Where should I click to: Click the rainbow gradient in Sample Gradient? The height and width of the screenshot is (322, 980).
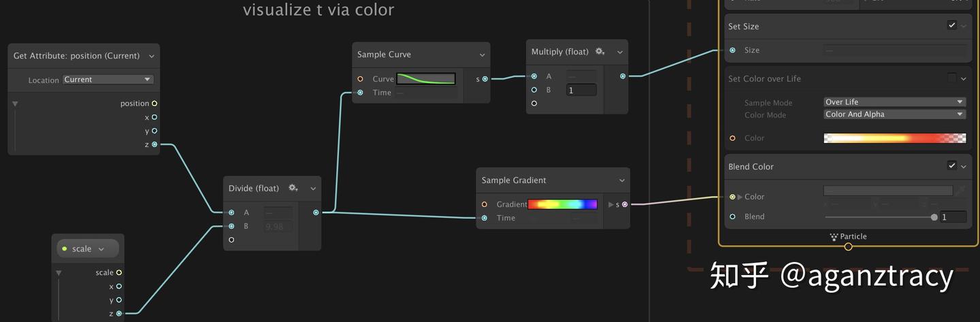coord(563,204)
